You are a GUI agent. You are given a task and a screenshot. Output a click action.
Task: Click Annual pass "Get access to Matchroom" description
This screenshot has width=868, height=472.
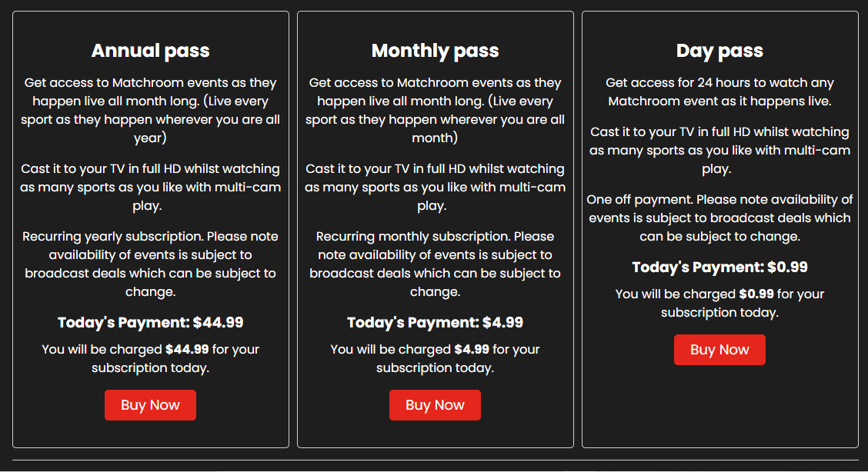tap(150, 110)
